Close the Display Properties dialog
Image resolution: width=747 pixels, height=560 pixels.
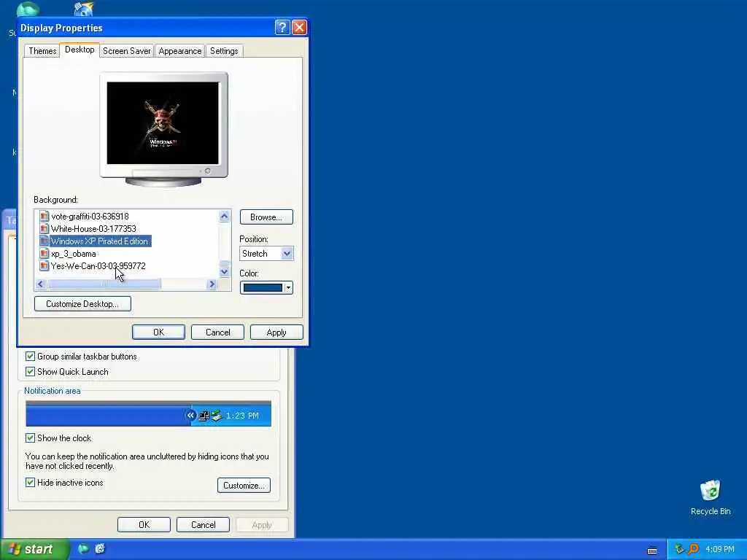click(299, 28)
